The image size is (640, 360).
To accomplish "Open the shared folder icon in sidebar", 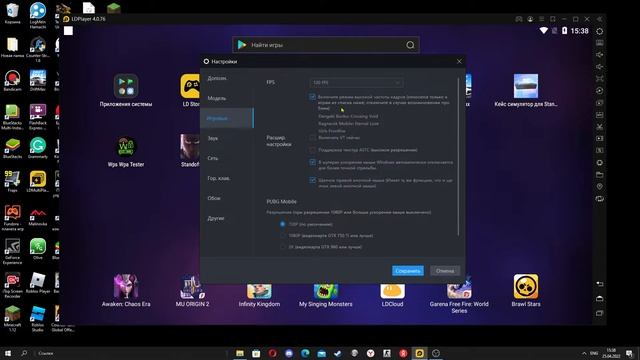I will click(599, 175).
